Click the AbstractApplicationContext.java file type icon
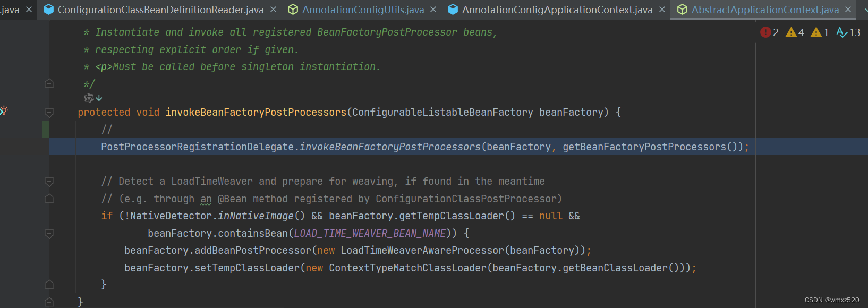The height and width of the screenshot is (308, 868). click(x=682, y=10)
